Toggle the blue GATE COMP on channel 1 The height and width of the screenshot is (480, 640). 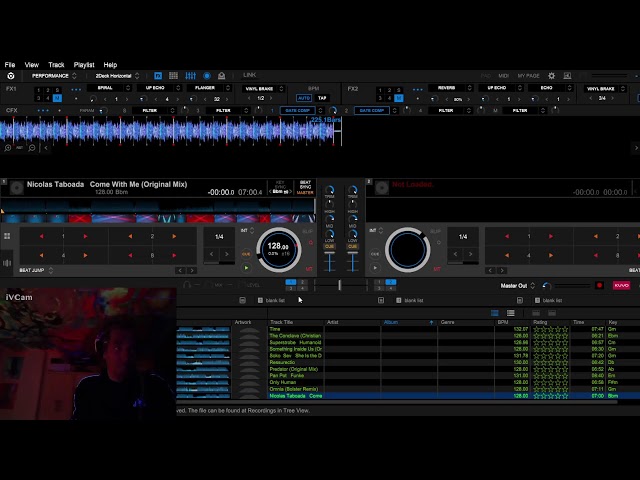pyautogui.click(x=298, y=111)
